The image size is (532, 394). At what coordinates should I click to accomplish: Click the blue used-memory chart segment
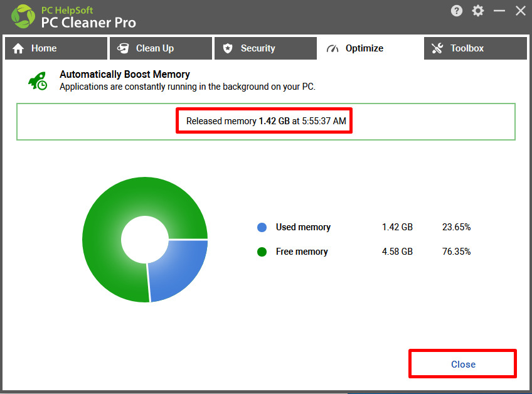click(180, 268)
